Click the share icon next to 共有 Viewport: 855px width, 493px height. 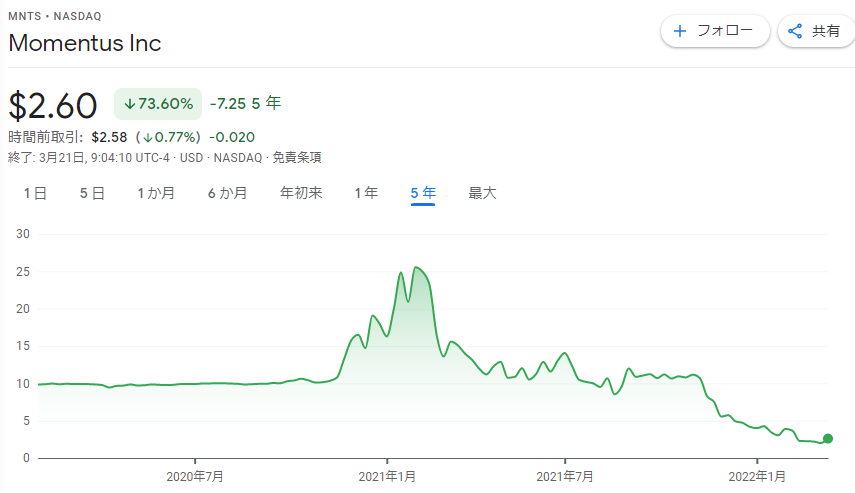(x=795, y=31)
